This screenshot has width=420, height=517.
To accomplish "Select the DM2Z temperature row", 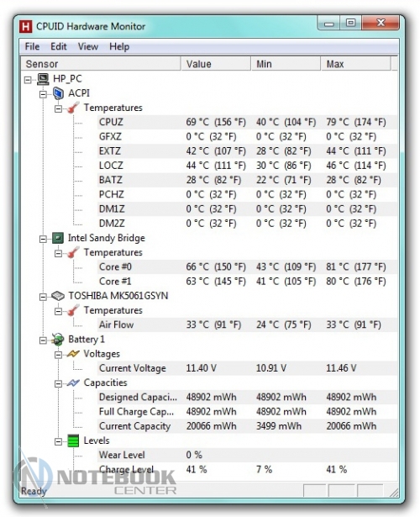I will [247, 224].
